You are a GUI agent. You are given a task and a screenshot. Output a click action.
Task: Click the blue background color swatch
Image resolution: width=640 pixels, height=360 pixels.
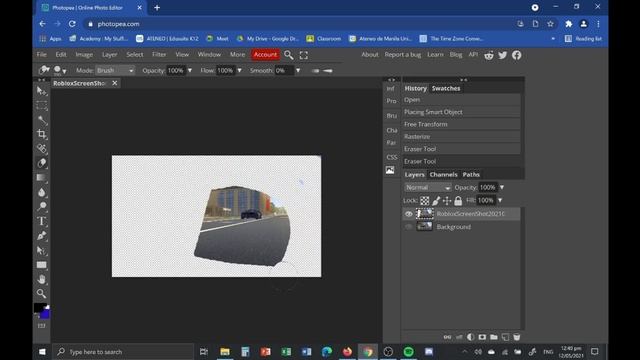[45, 314]
